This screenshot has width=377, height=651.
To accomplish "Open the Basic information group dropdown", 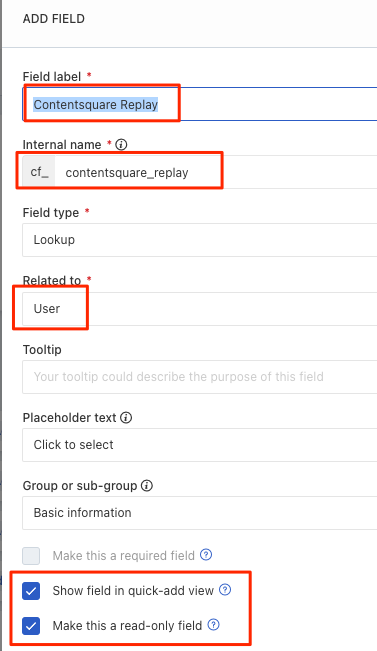I will (200, 513).
